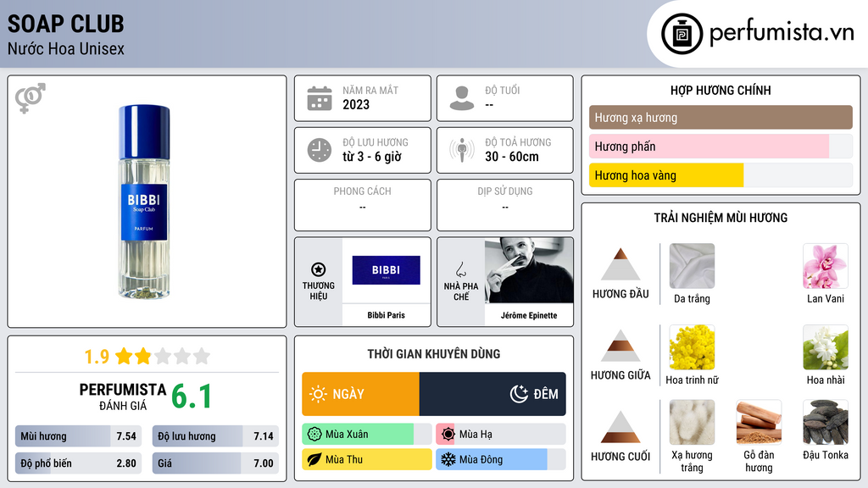Click the fifth grey rating star
This screenshot has height=488, width=868.
click(x=202, y=356)
